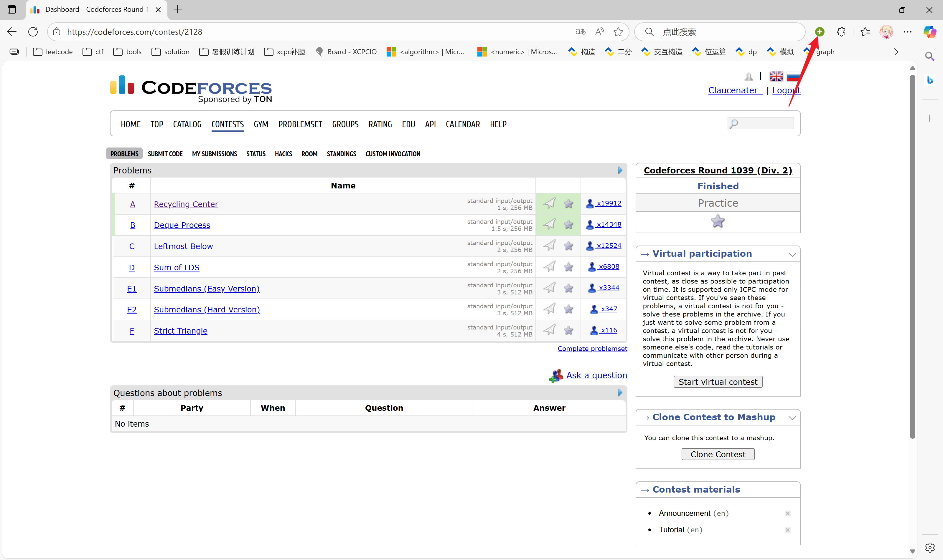Click the vertical page scrollbar thumb

point(912,257)
